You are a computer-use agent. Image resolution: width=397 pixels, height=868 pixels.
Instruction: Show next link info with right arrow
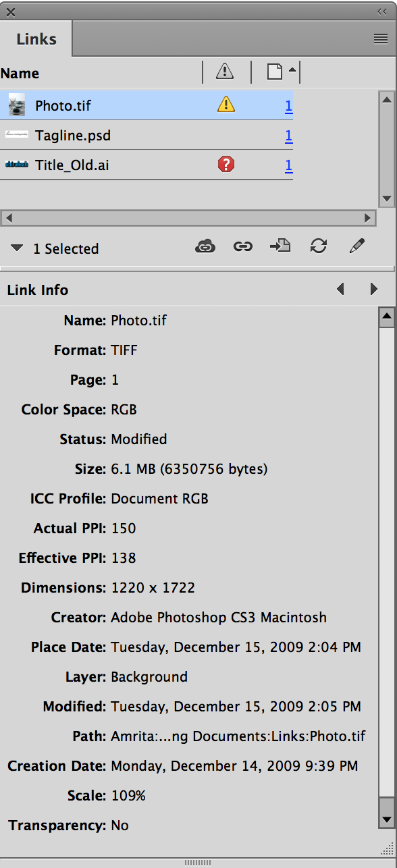374,288
